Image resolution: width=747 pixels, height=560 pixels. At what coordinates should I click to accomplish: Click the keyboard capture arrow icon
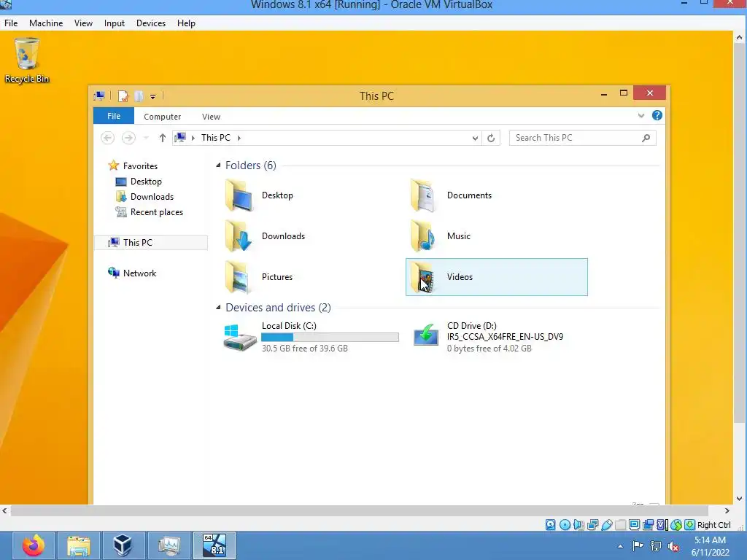pyautogui.click(x=689, y=525)
